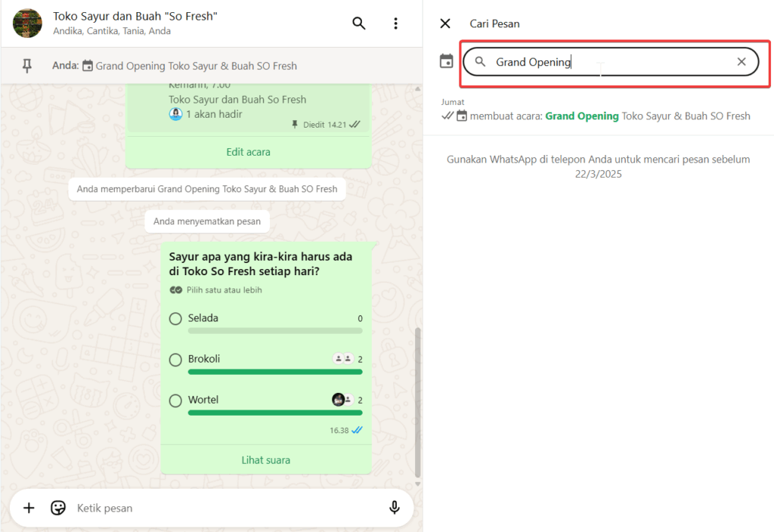Open the Grand Opening search result

[597, 116]
